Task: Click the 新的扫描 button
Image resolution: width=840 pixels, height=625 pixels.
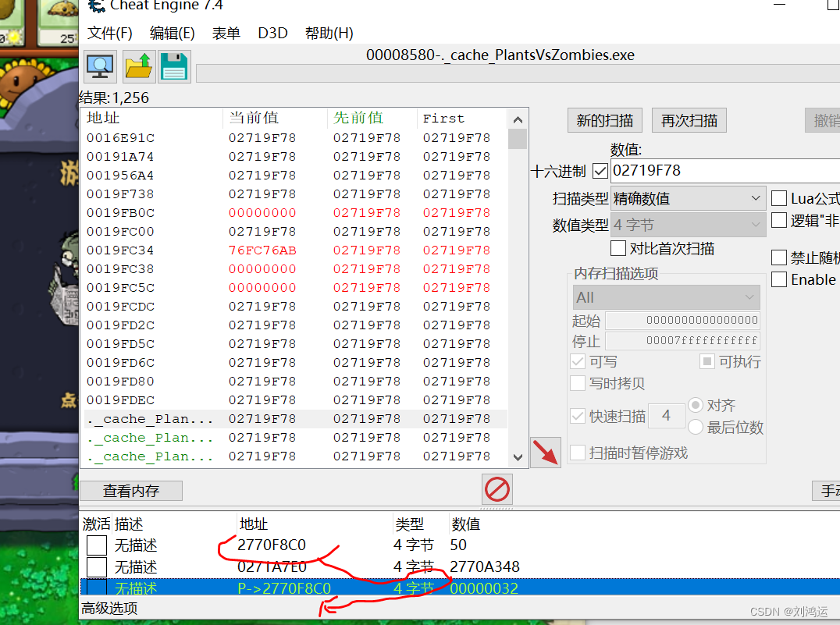Action: point(605,120)
